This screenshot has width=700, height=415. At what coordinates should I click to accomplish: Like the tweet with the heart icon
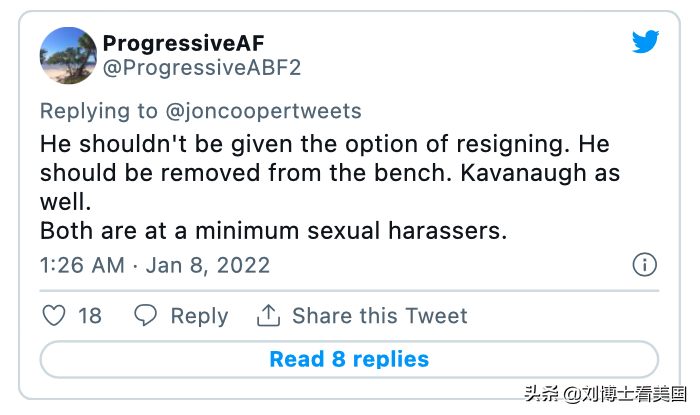coord(55,316)
